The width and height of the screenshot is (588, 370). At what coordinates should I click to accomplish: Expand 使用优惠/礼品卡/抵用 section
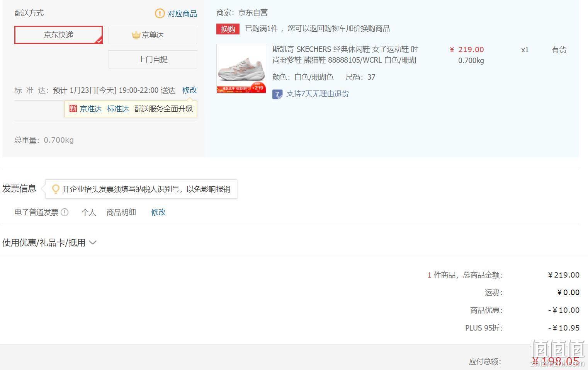coord(49,242)
